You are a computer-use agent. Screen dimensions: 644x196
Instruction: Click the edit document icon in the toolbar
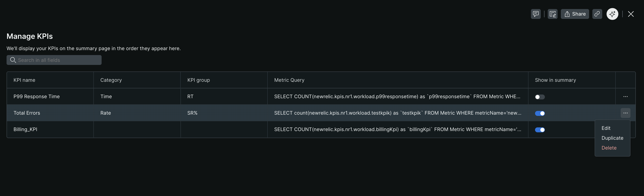pyautogui.click(x=552, y=14)
